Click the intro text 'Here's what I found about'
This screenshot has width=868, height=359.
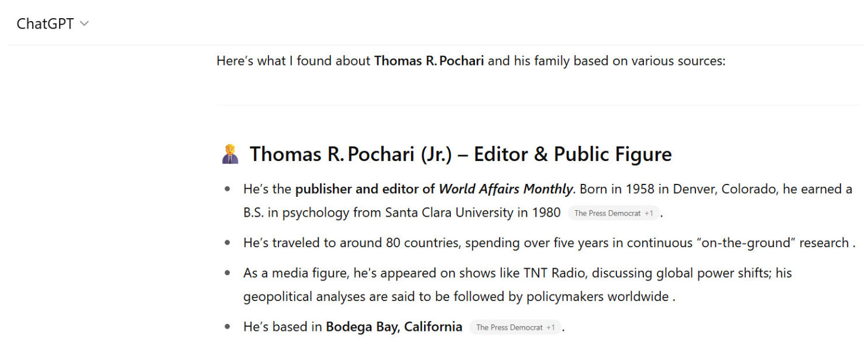(x=293, y=61)
